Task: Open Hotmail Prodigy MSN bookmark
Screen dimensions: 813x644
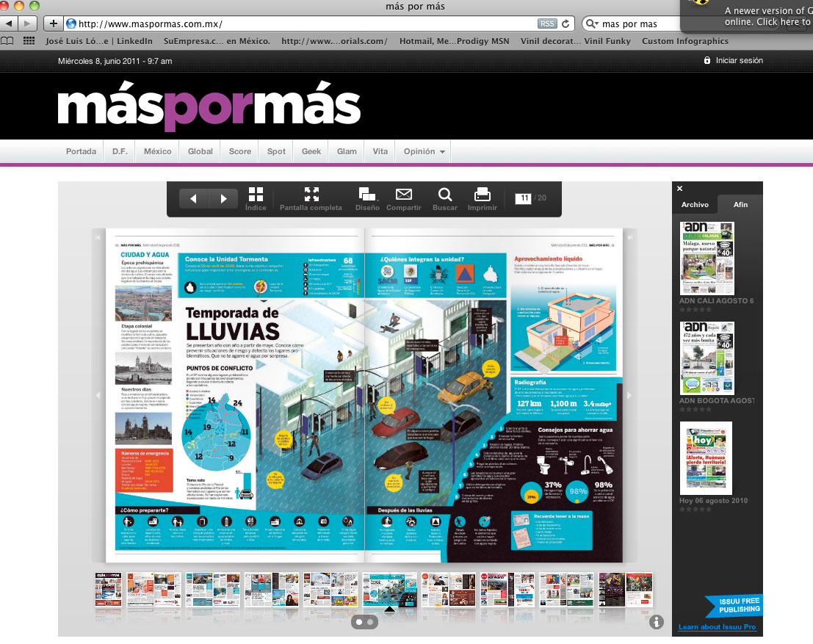Action: (x=454, y=41)
